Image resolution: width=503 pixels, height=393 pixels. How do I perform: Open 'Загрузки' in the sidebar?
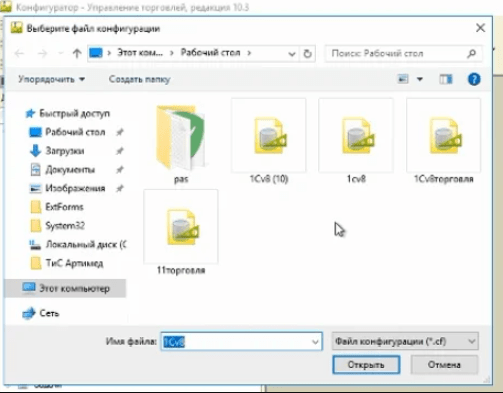pyautogui.click(x=57, y=151)
